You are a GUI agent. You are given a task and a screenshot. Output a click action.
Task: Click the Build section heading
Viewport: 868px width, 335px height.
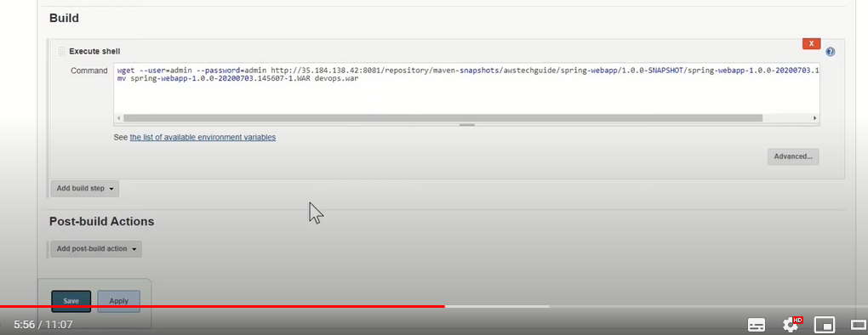pos(64,18)
